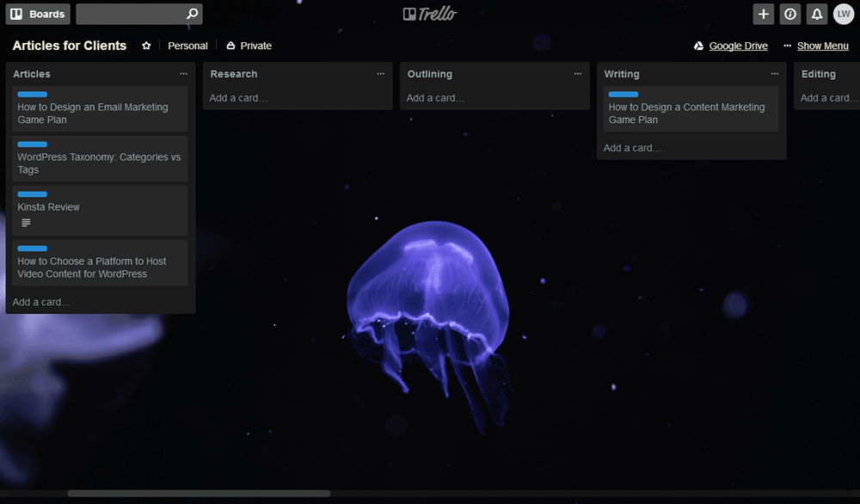
Task: Open How to Choose a Platform card
Action: pyautogui.click(x=100, y=262)
